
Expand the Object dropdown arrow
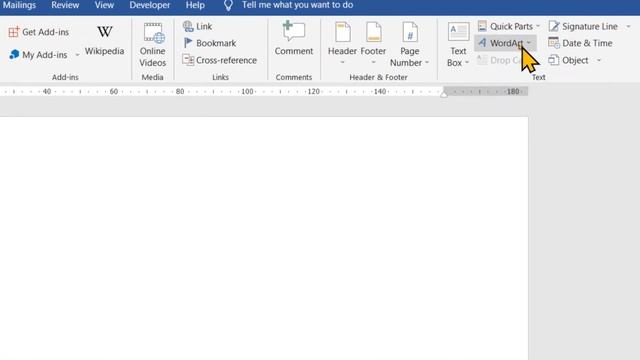coord(599,60)
